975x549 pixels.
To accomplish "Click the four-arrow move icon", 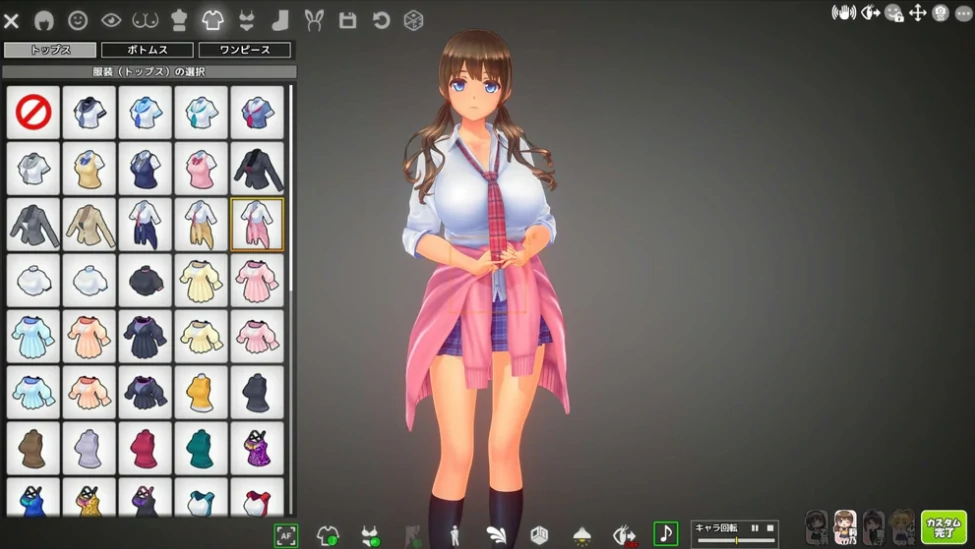I will coord(918,12).
